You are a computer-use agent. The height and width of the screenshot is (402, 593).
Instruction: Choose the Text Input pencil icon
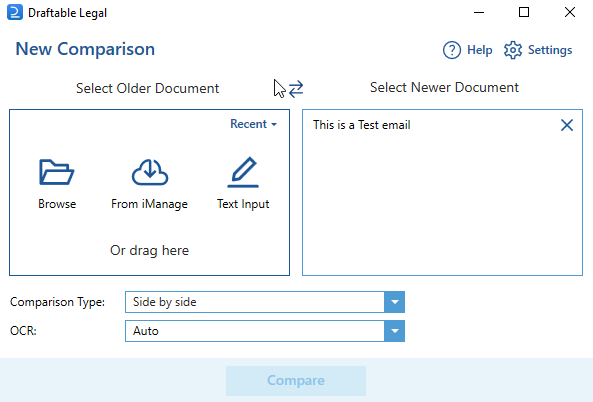click(243, 172)
